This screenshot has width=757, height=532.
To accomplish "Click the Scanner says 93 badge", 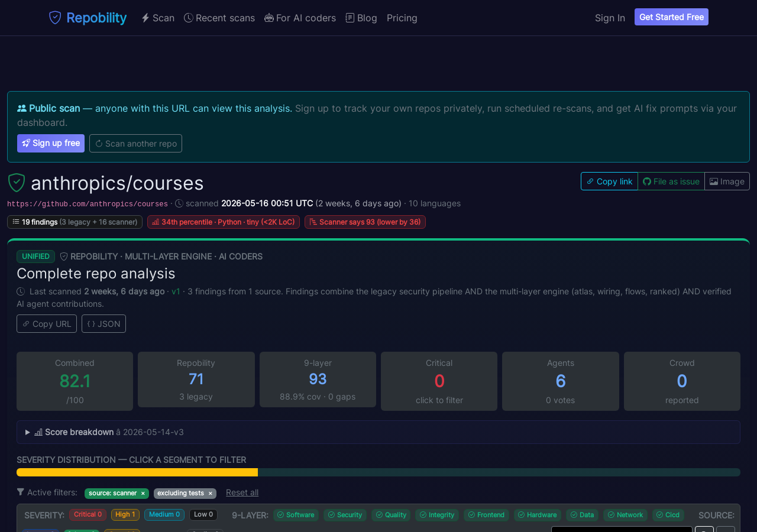I will tap(365, 222).
